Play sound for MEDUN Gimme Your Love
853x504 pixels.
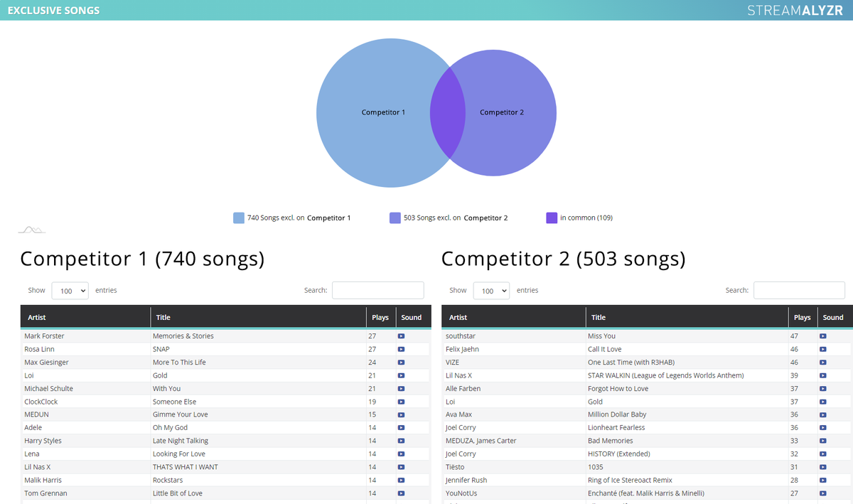click(x=401, y=414)
